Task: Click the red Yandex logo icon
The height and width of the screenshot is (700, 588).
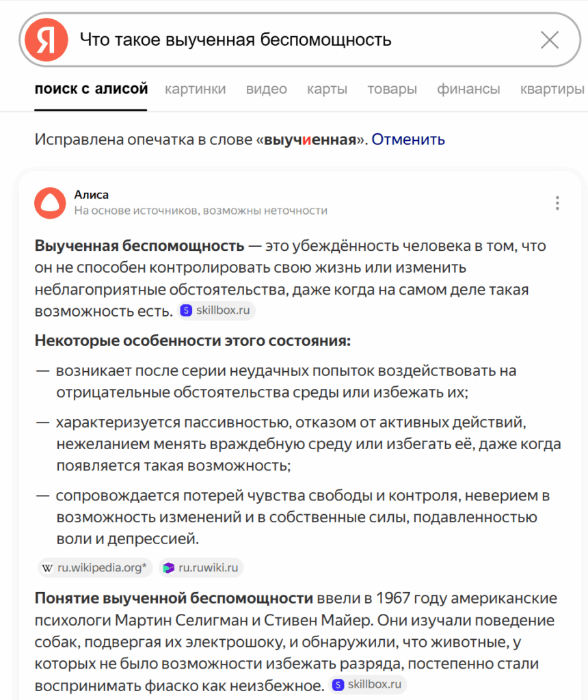Action: (x=46, y=40)
